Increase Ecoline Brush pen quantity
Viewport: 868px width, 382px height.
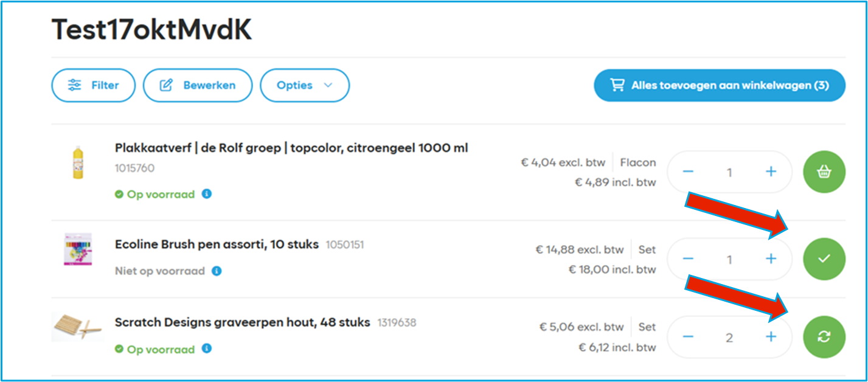[x=771, y=259]
